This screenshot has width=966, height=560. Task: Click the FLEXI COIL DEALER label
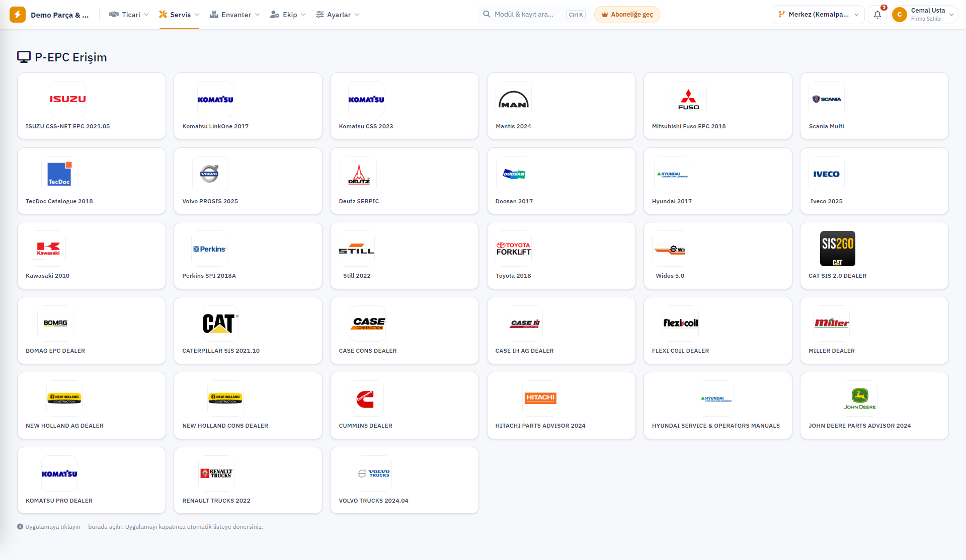coord(681,351)
